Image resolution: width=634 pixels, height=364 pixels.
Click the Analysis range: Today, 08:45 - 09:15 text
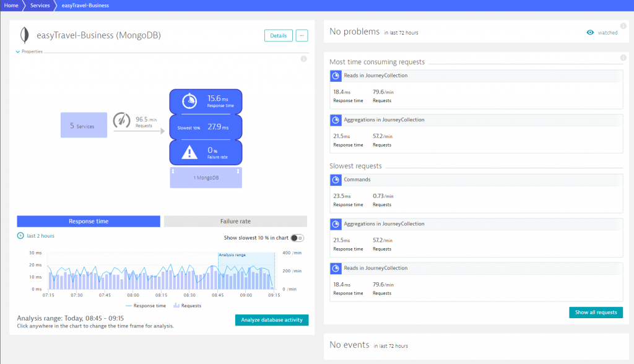pyautogui.click(x=71, y=318)
